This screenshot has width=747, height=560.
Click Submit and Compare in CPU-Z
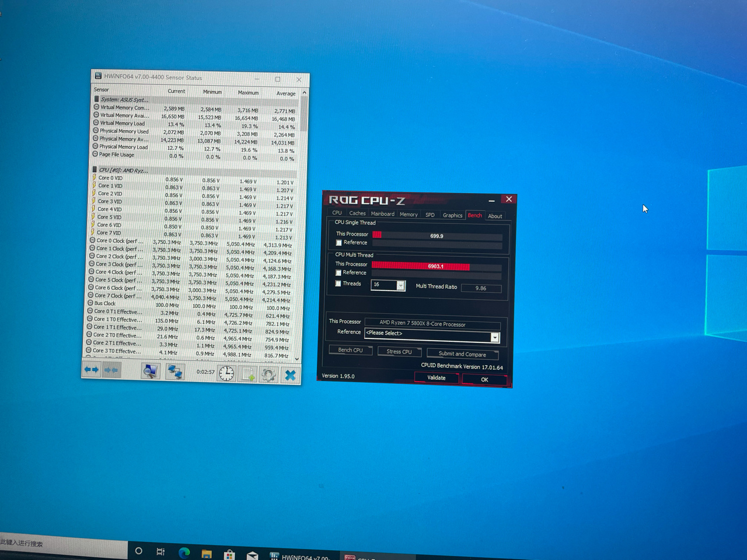click(x=462, y=353)
